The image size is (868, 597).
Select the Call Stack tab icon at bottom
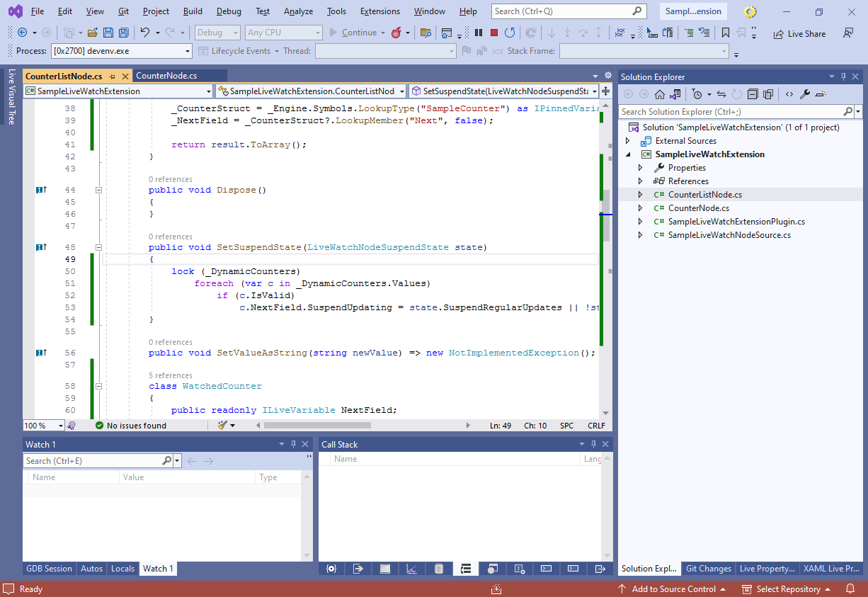click(466, 569)
